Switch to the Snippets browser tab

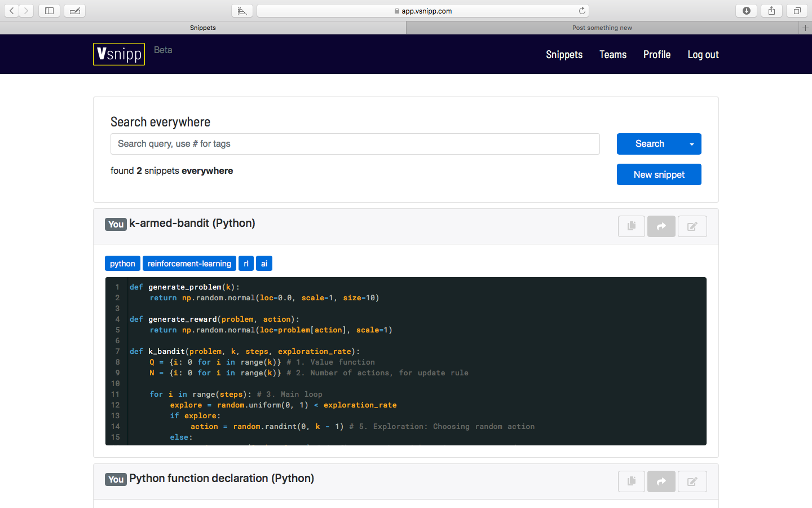(x=203, y=28)
